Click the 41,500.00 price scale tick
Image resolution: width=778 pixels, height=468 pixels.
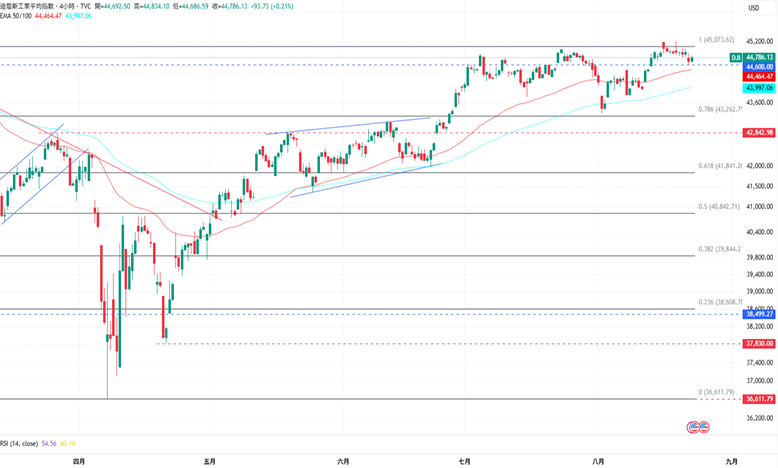tap(760, 186)
